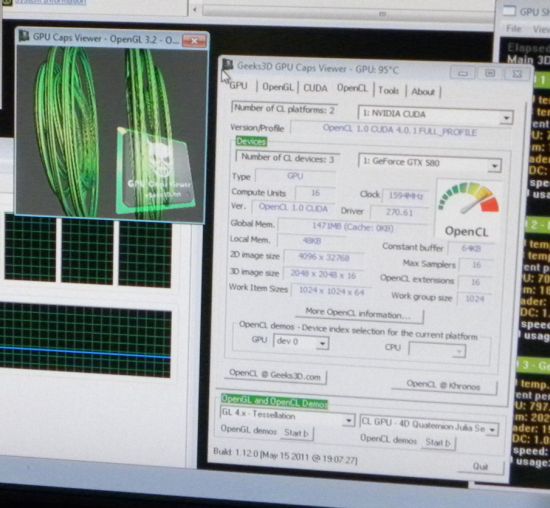Open the NVIDIA CUDA platform dropdown
This screenshot has width=550, height=508.
pos(435,114)
